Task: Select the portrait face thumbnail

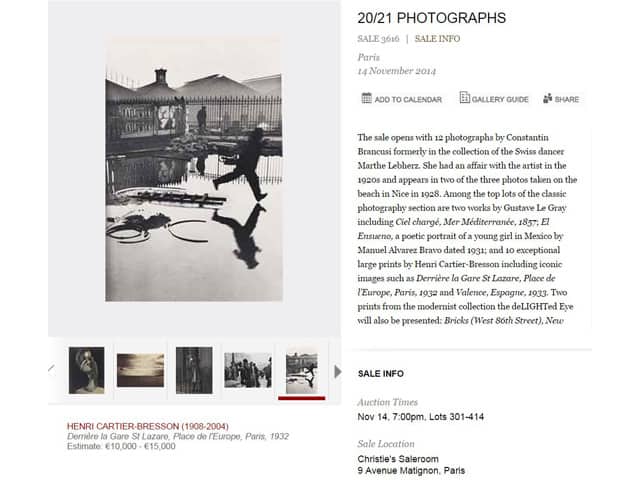Action: click(x=87, y=370)
